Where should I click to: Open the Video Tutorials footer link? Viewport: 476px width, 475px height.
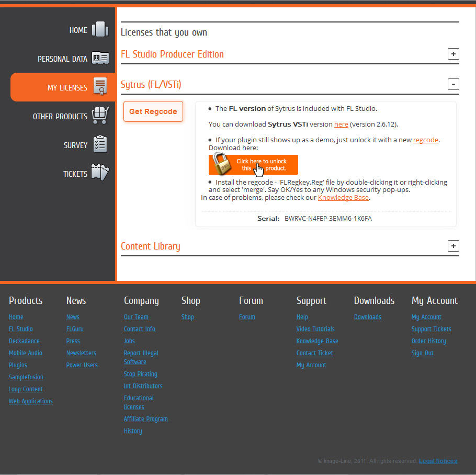point(315,329)
